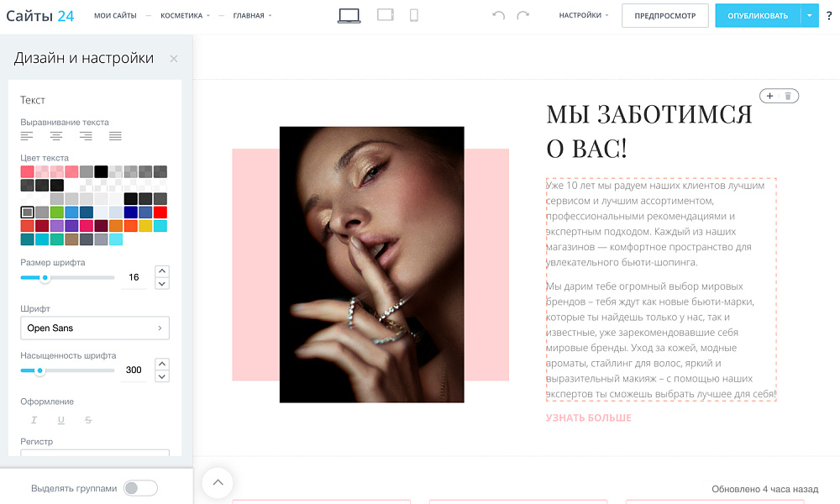This screenshot has width=840, height=504.
Task: Apply underline formatting to the text
Action: tap(60, 420)
